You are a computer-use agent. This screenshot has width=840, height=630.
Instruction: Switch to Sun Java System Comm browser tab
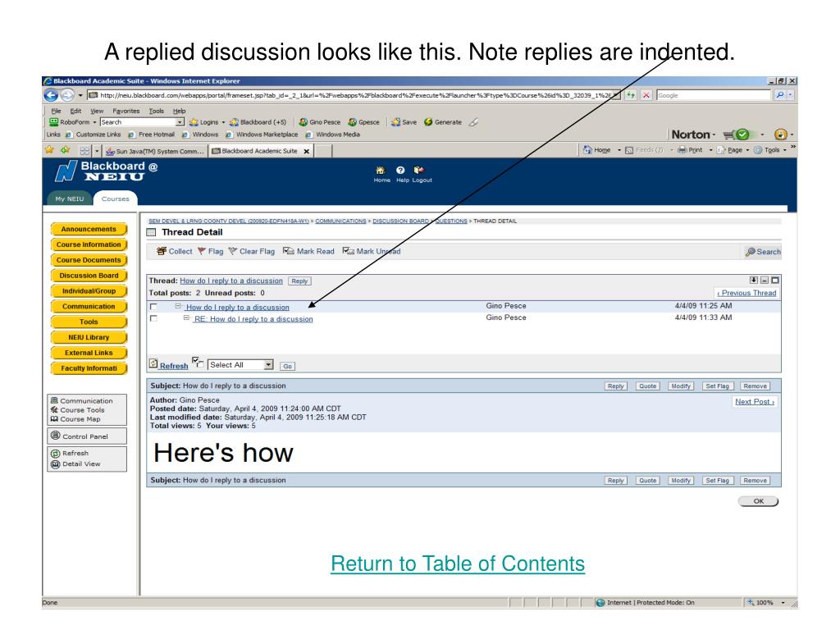tap(154, 151)
